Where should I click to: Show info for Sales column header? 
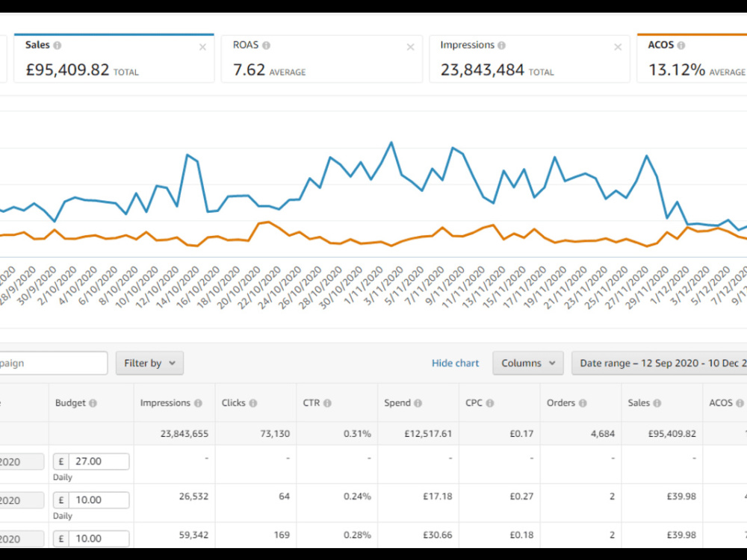657,403
